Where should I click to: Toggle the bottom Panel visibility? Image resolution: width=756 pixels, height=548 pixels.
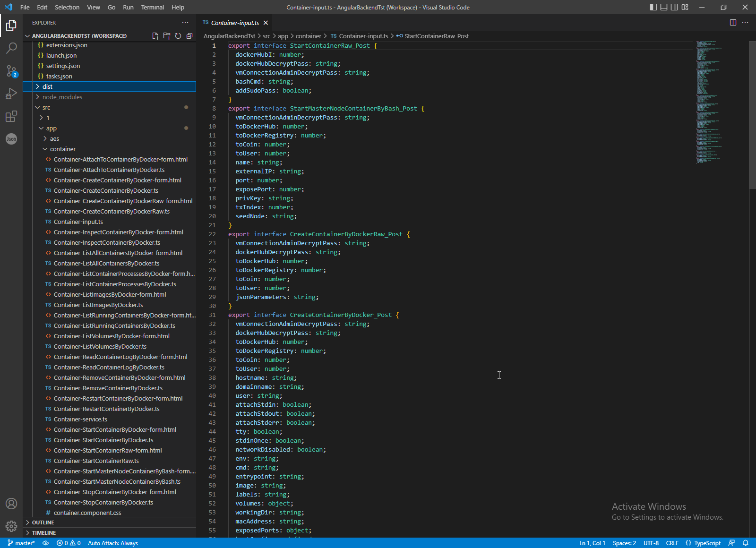pyautogui.click(x=663, y=7)
